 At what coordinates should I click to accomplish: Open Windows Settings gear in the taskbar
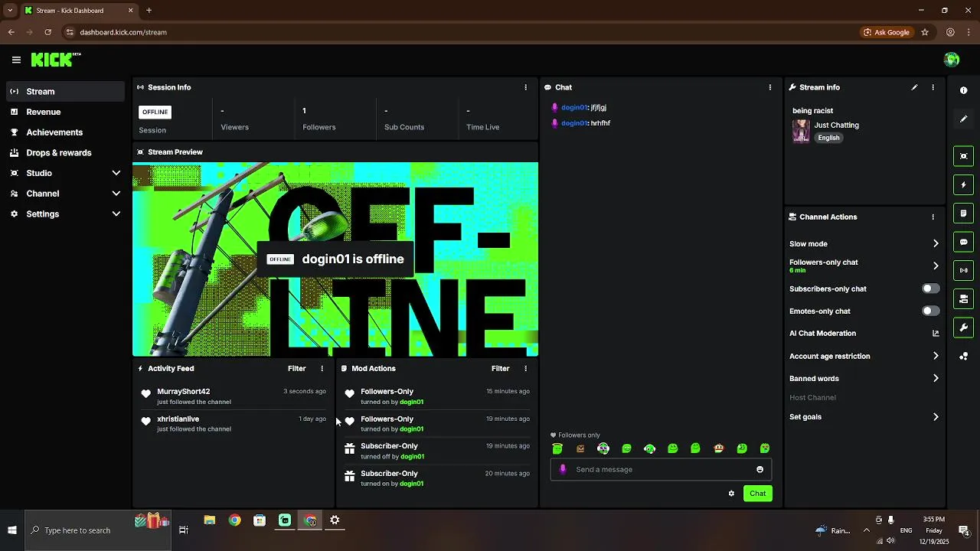pos(335,520)
